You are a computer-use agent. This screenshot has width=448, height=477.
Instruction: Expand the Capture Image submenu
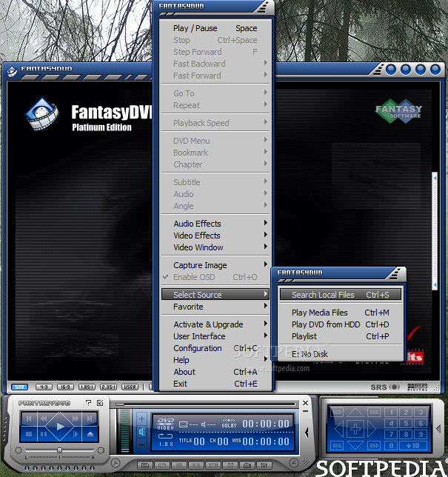[x=215, y=265]
